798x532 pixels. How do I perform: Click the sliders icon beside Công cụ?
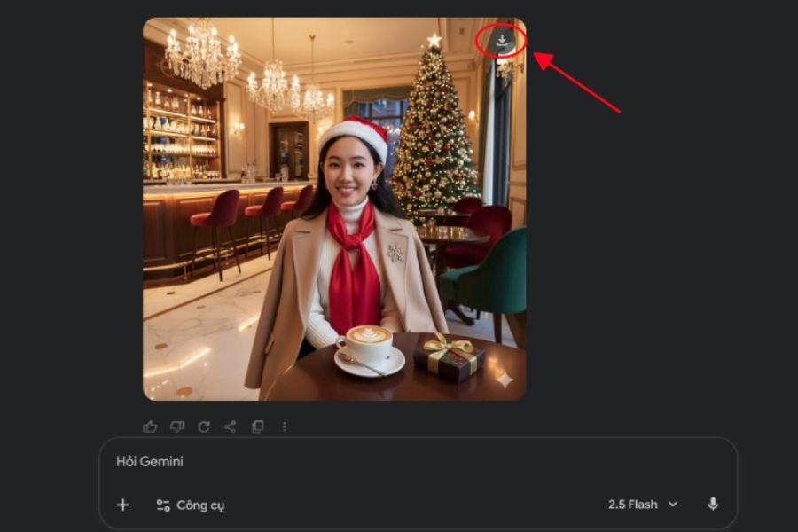pos(163,505)
